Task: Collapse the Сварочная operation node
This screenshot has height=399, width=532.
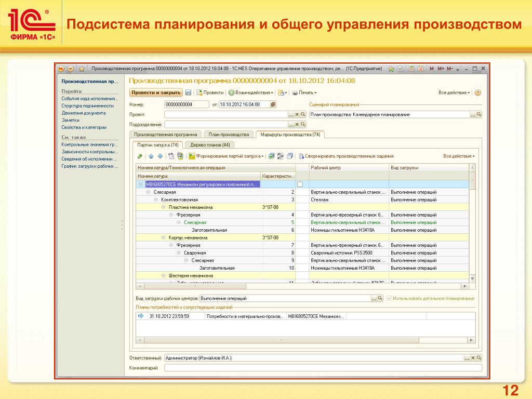Action: (x=179, y=253)
